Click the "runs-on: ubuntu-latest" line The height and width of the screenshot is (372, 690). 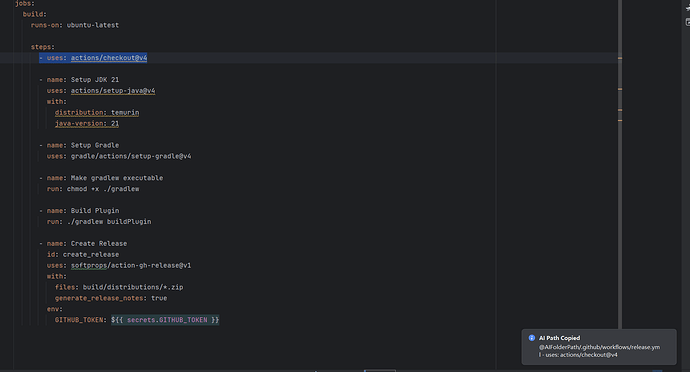[75, 25]
